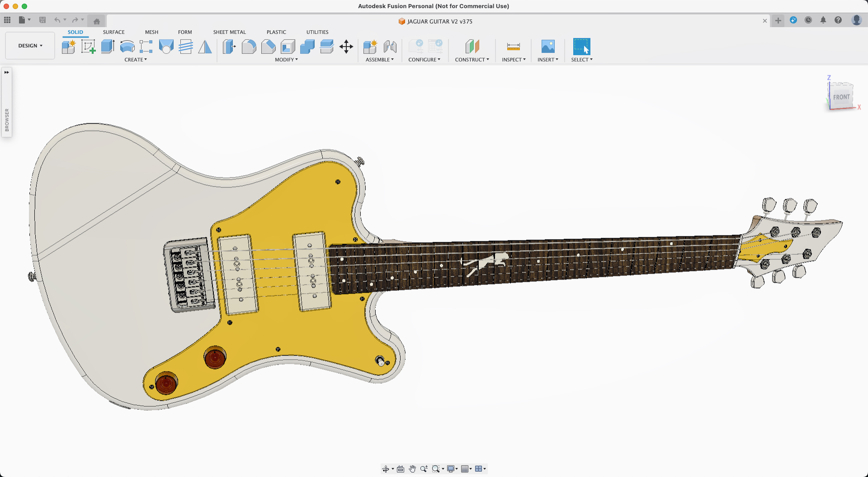Open the Design workspace dropdown

click(x=30, y=46)
